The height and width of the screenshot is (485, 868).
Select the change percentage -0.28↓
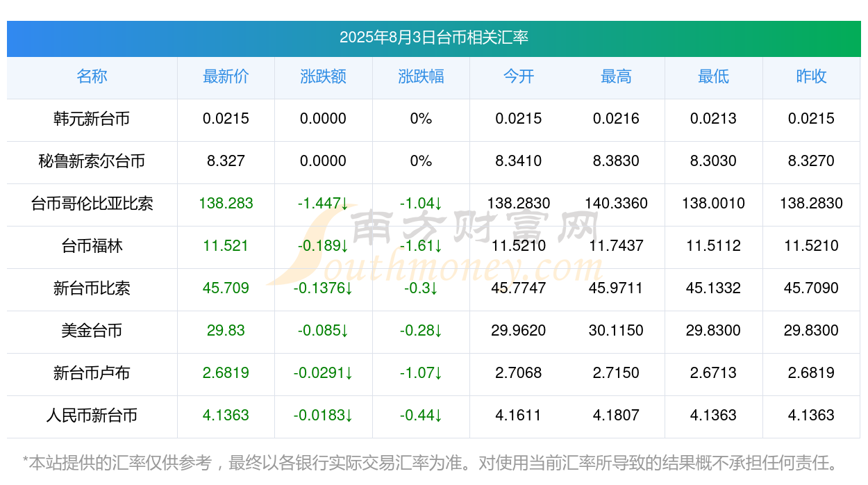click(x=421, y=331)
